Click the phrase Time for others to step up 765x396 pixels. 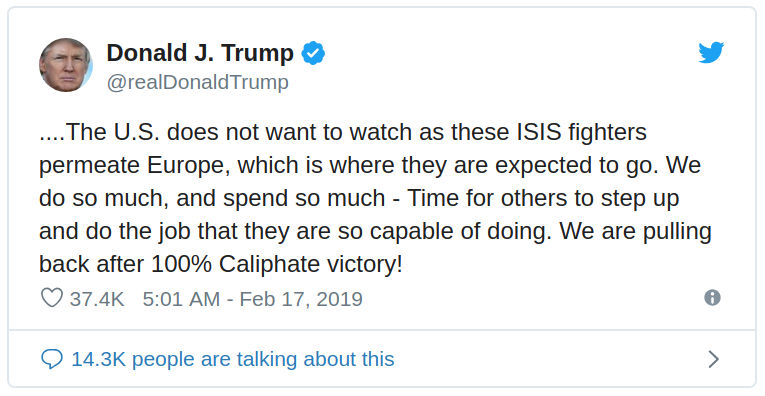(543, 198)
